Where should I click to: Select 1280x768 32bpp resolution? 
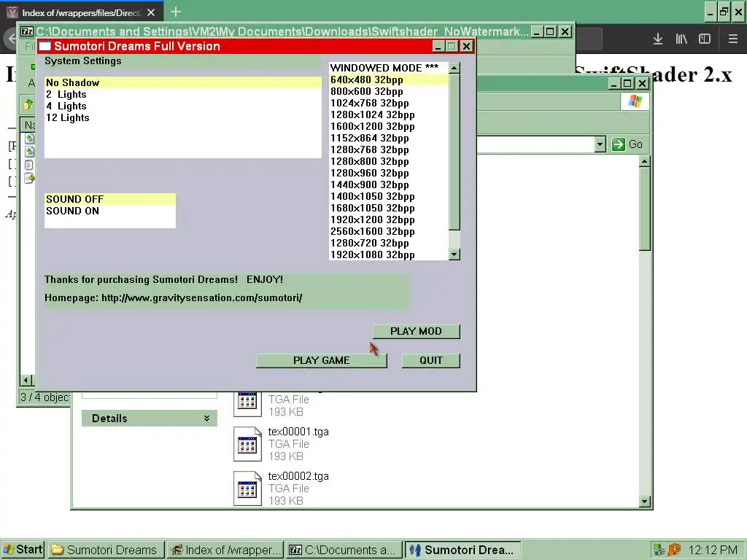point(389,149)
